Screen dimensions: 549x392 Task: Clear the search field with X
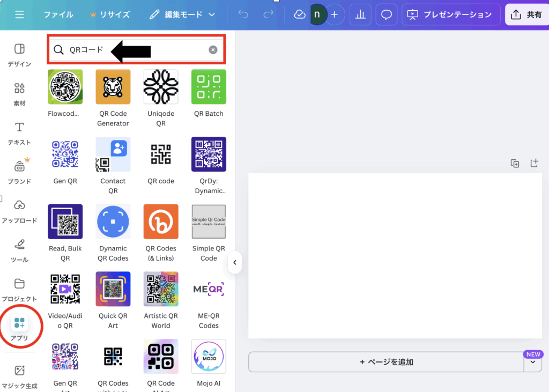pyautogui.click(x=213, y=50)
